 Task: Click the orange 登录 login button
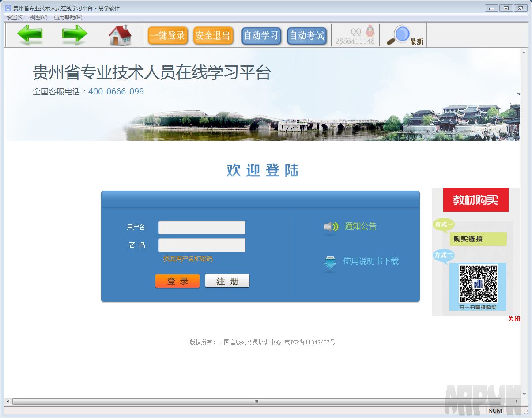click(177, 280)
